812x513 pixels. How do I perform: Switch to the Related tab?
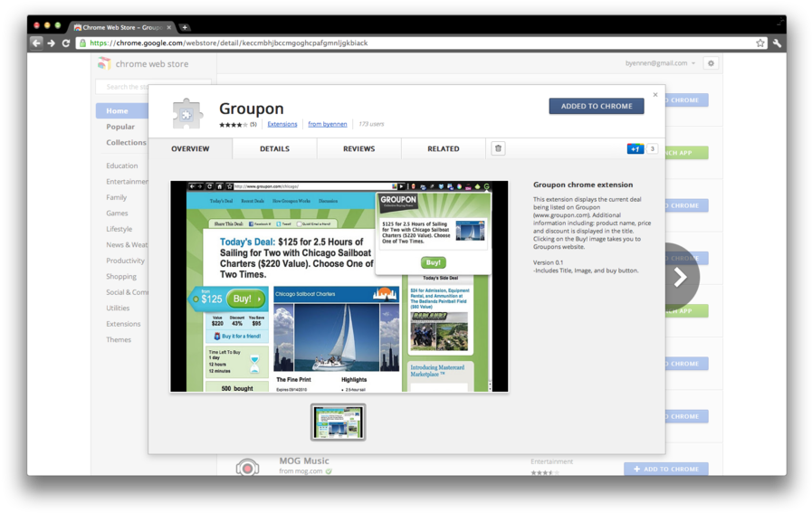click(444, 148)
